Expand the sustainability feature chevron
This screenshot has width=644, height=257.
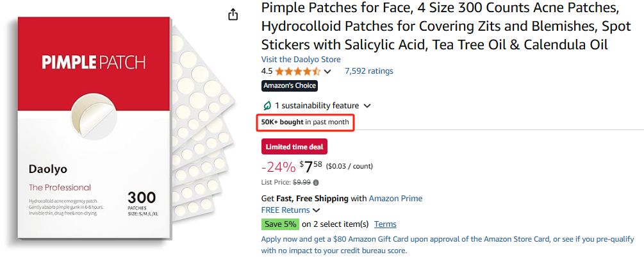coord(367,106)
